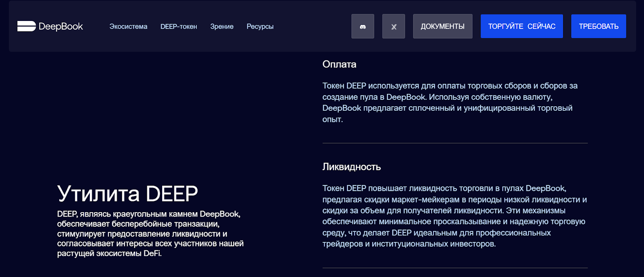The height and width of the screenshot is (277, 644).
Task: Click the ТОРГУЙТЕ СЕЙЧАС button
Action: point(522,26)
